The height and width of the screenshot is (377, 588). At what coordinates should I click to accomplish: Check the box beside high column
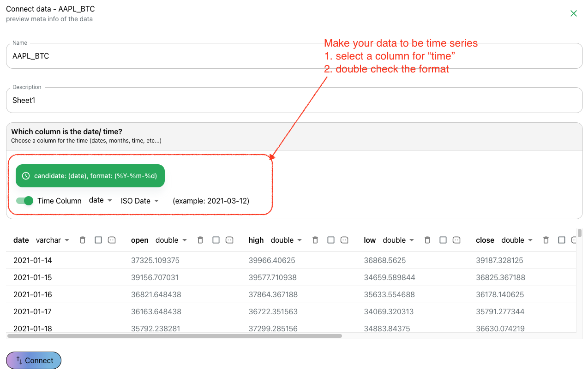330,240
